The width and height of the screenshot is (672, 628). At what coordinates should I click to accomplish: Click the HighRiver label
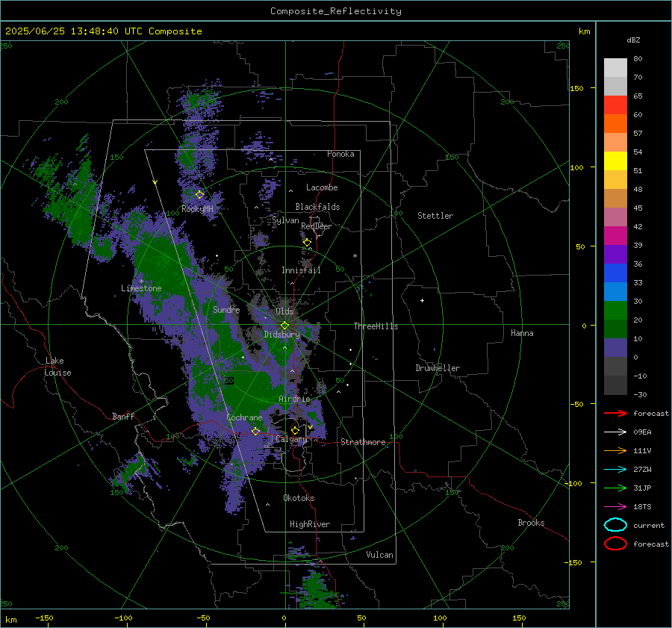pos(310,524)
